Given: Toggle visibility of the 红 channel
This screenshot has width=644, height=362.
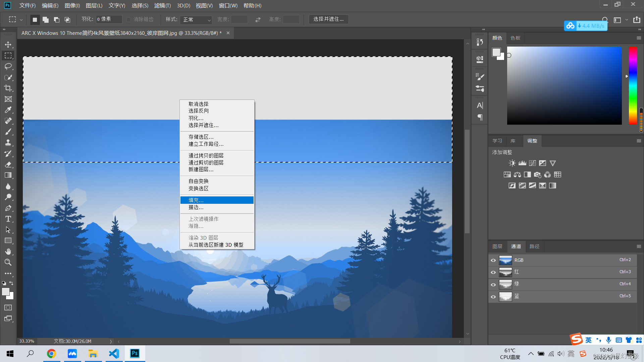Looking at the screenshot, I should pos(493,272).
